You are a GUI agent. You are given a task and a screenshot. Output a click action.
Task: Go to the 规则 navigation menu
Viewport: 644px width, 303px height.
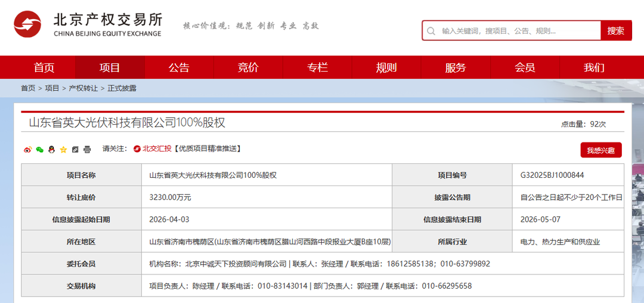(x=386, y=67)
